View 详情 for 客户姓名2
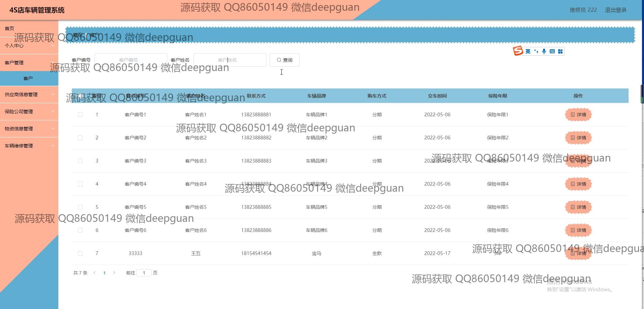644x309 pixels. (x=578, y=138)
